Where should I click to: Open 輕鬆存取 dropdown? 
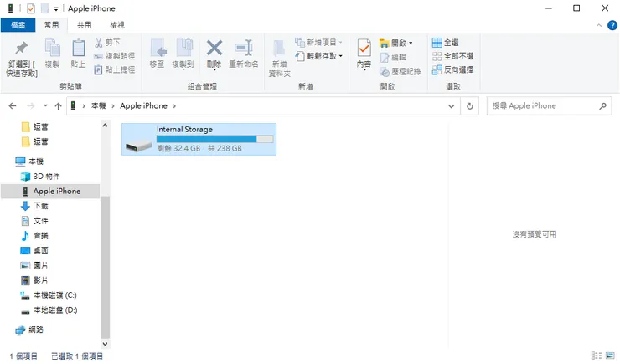318,56
